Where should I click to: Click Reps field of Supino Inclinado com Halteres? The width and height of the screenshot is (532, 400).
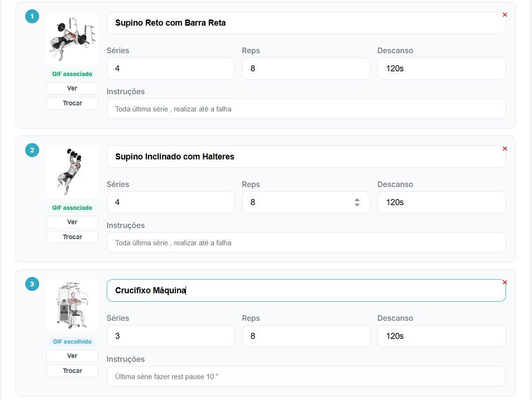coord(306,202)
